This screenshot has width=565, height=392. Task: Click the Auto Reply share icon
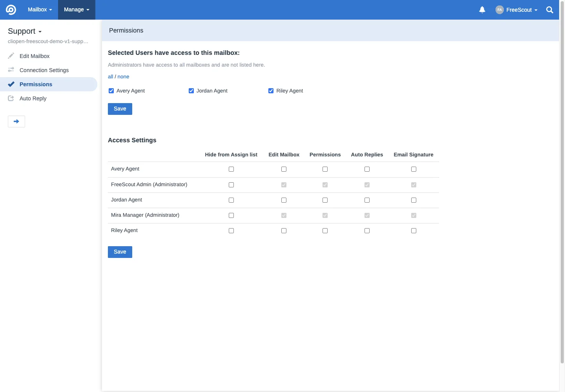pyautogui.click(x=11, y=98)
